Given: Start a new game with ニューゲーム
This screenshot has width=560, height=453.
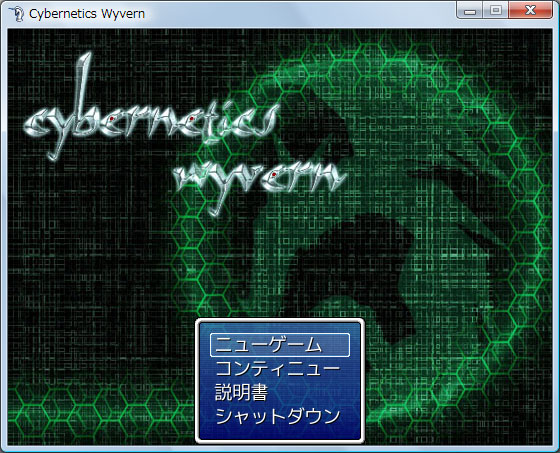Looking at the screenshot, I should [x=280, y=345].
